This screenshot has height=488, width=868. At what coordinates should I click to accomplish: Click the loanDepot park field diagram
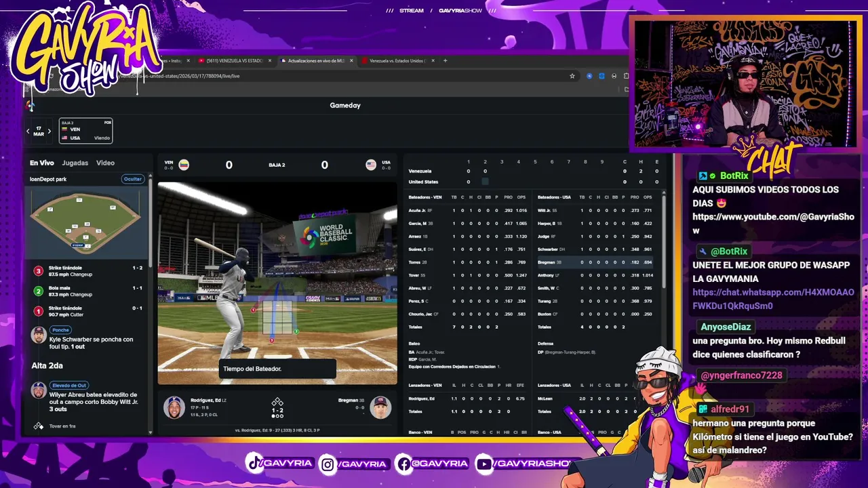[86, 222]
